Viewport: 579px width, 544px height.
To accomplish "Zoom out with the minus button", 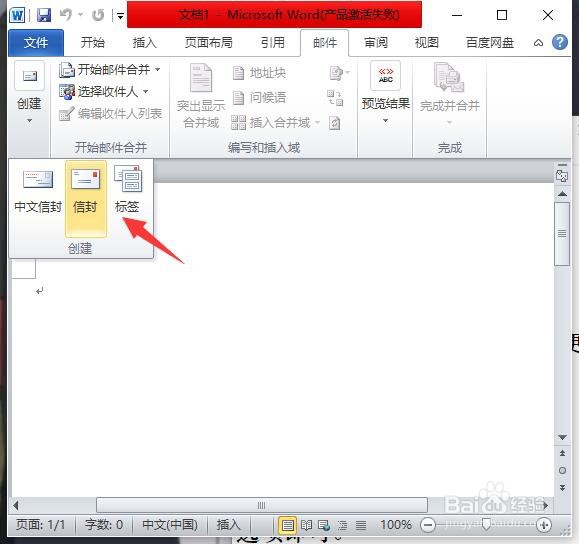I will [x=428, y=525].
